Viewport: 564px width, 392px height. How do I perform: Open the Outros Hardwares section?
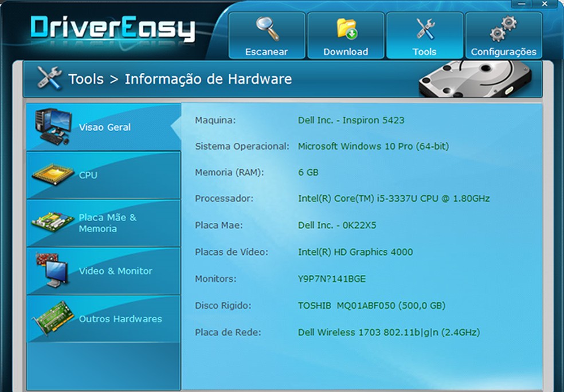pyautogui.click(x=103, y=319)
